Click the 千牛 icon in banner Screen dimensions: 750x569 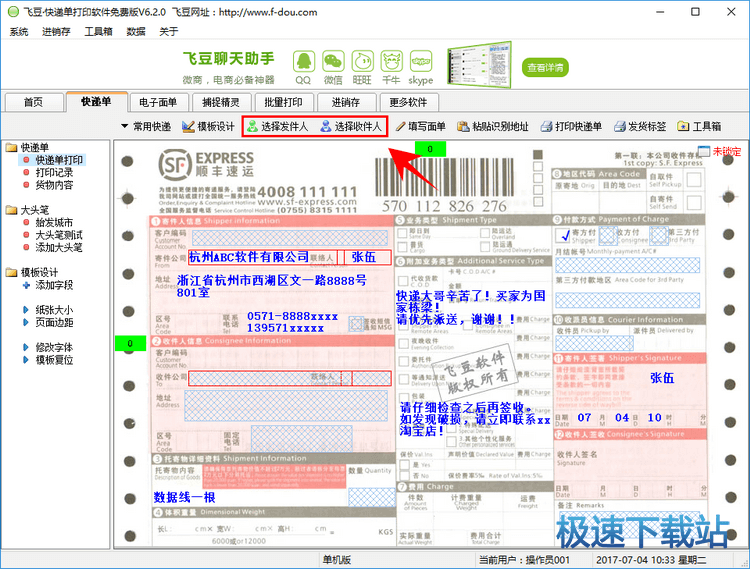point(392,62)
